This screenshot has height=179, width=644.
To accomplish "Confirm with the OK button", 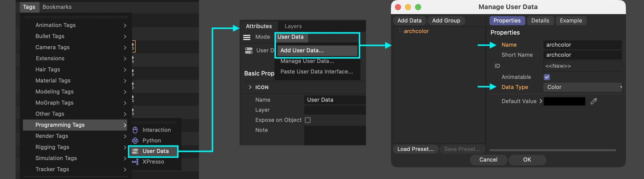I will point(527,160).
